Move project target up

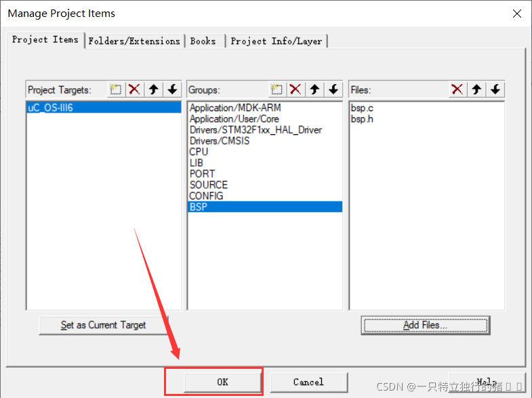click(x=154, y=89)
